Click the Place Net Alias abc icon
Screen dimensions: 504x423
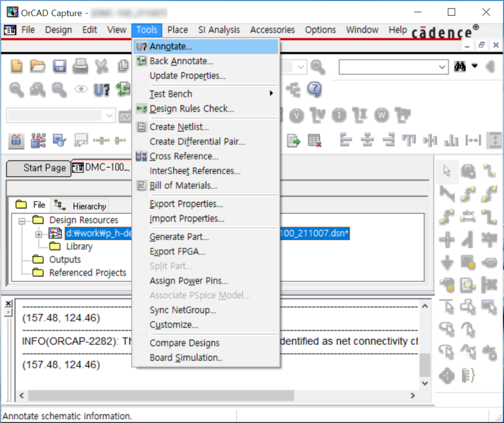click(x=468, y=216)
